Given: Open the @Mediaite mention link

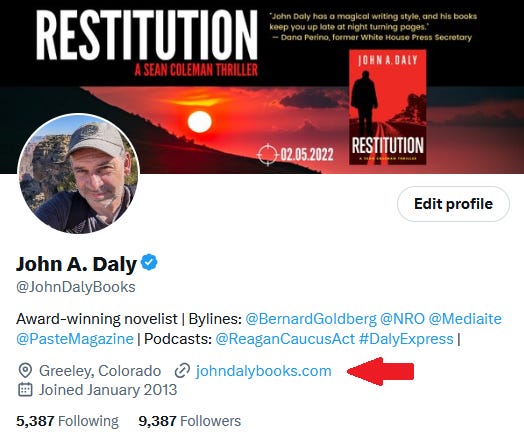Looking at the screenshot, I should 465,319.
